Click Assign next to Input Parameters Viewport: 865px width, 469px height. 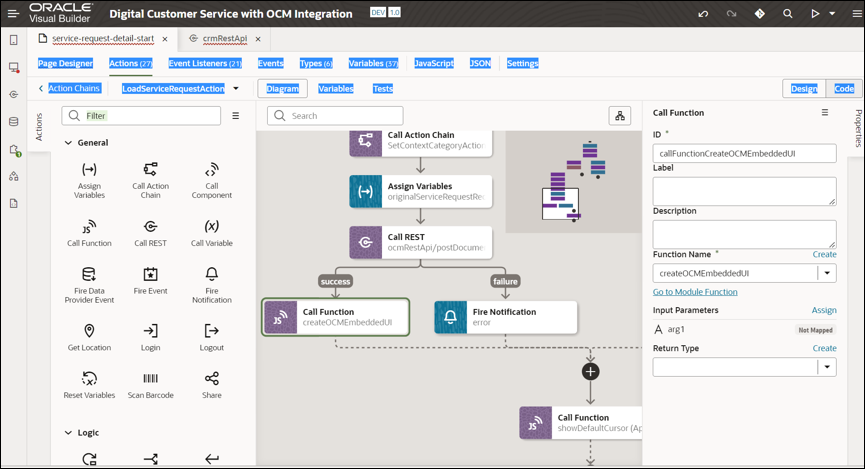[824, 310]
